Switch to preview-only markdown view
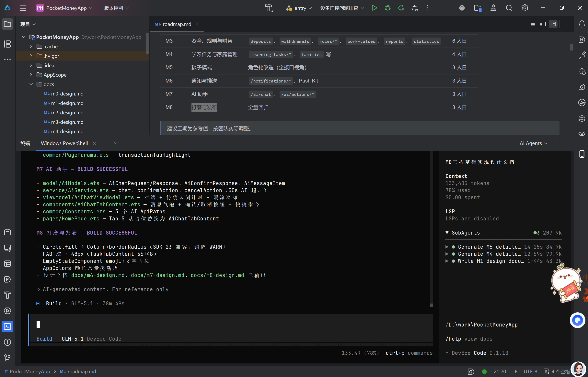 pos(553,24)
